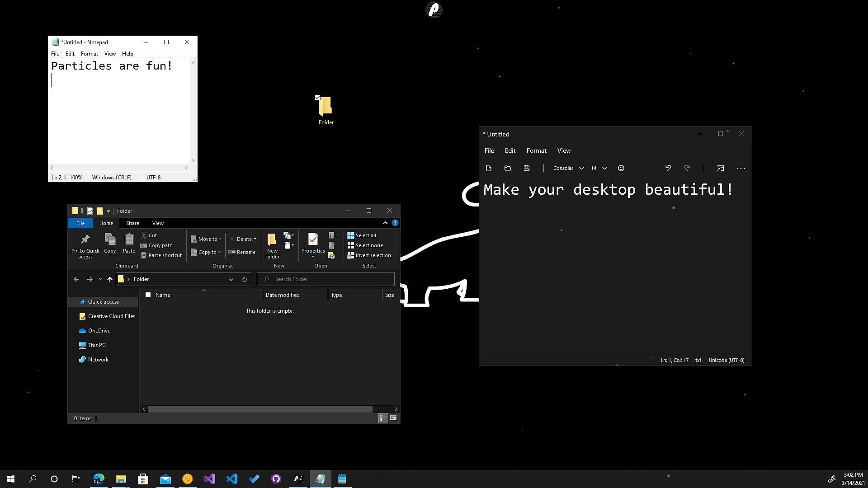This screenshot has height=488, width=868.
Task: Click the undo arrow in dark notepad
Action: 668,168
